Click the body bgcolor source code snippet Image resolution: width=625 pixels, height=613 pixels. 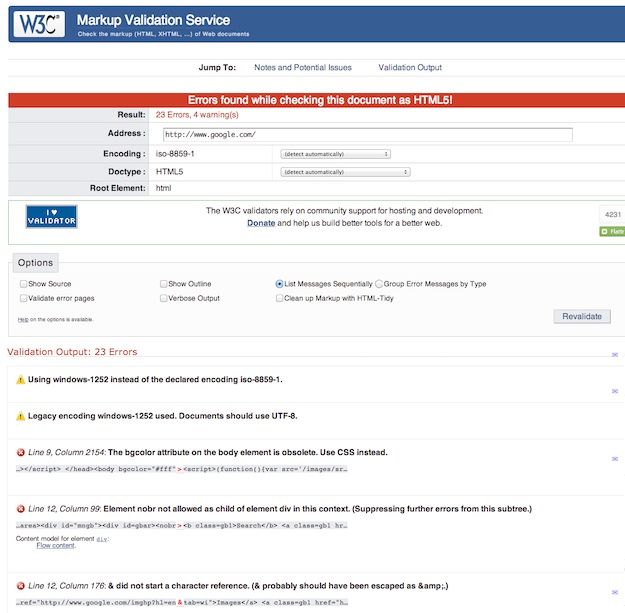pos(181,469)
